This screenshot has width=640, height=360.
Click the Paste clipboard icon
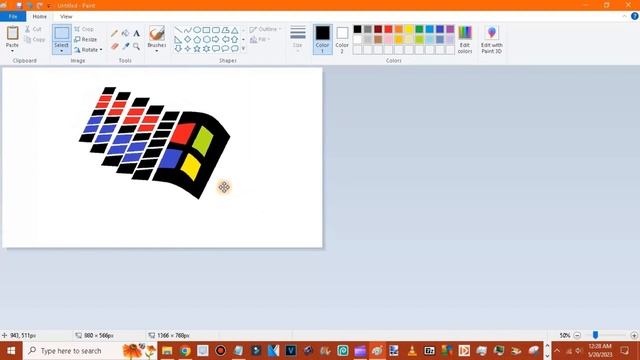[13, 33]
